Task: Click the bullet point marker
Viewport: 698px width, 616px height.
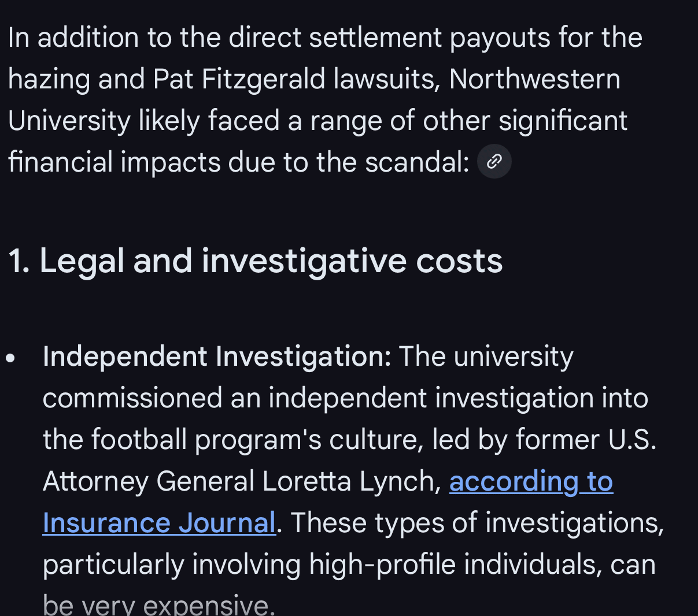Action: coord(10,358)
